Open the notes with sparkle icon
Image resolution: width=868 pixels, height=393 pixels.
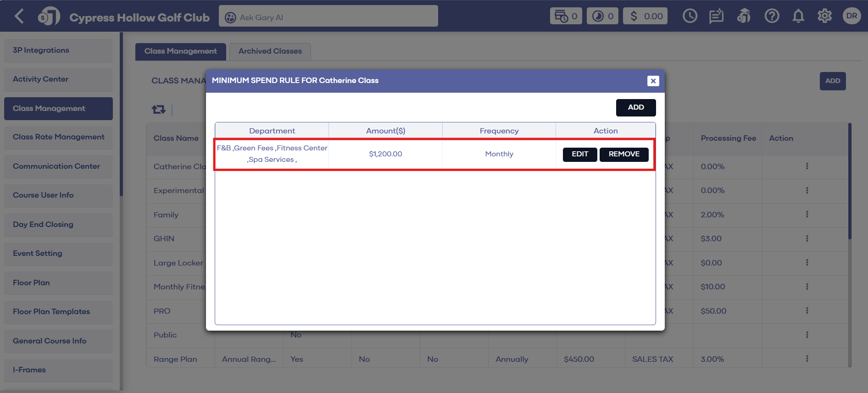click(x=716, y=17)
